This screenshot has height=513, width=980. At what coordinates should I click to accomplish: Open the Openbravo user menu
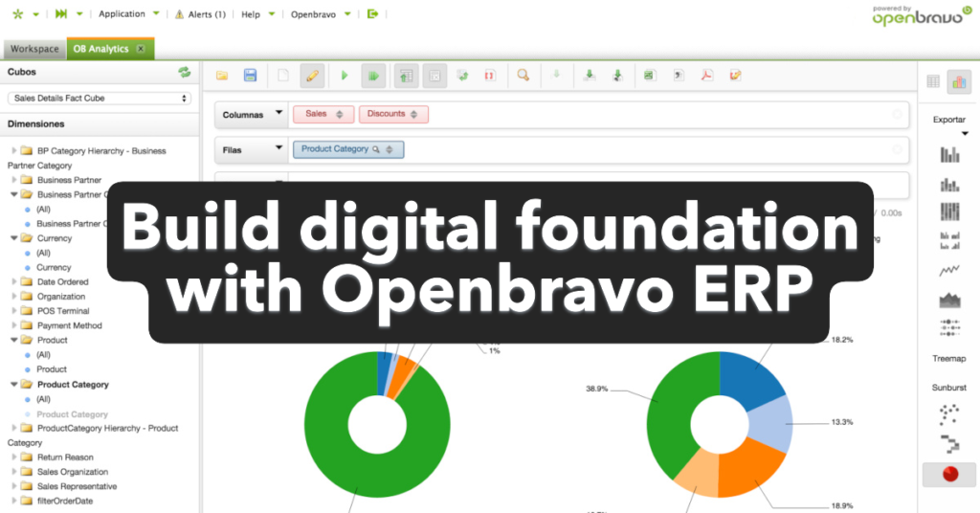tap(320, 14)
